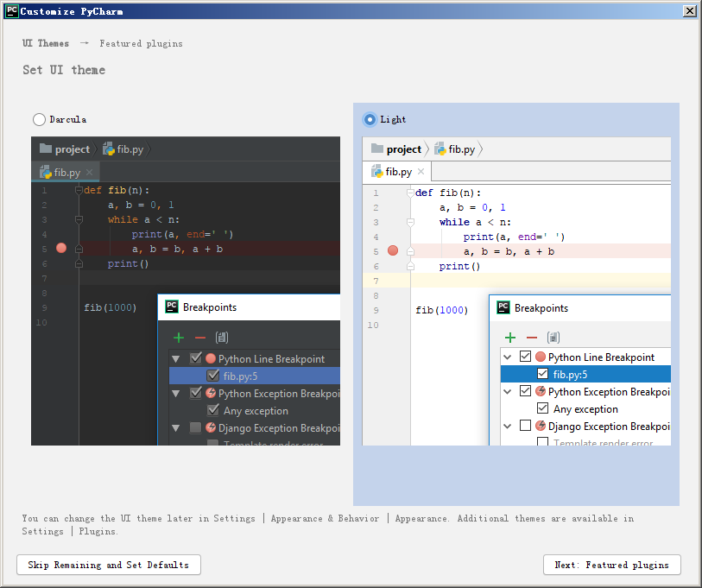The image size is (702, 588).
Task: Close the Customize PyCharm dialog
Action: (689, 11)
